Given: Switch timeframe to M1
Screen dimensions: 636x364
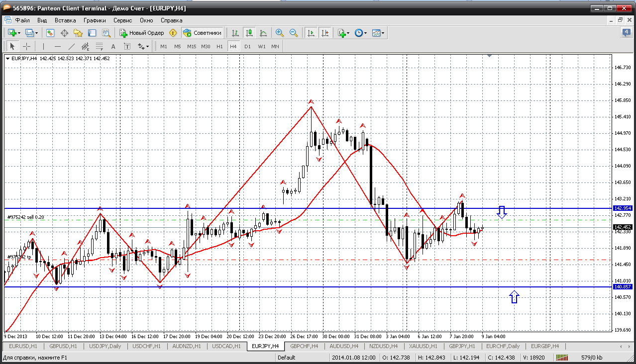Looking at the screenshot, I should pyautogui.click(x=164, y=46).
